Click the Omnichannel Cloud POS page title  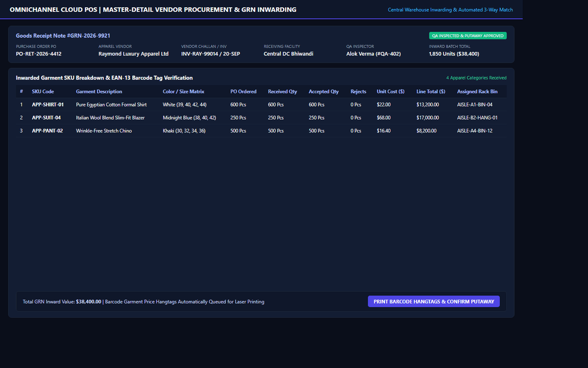pyautogui.click(x=153, y=10)
